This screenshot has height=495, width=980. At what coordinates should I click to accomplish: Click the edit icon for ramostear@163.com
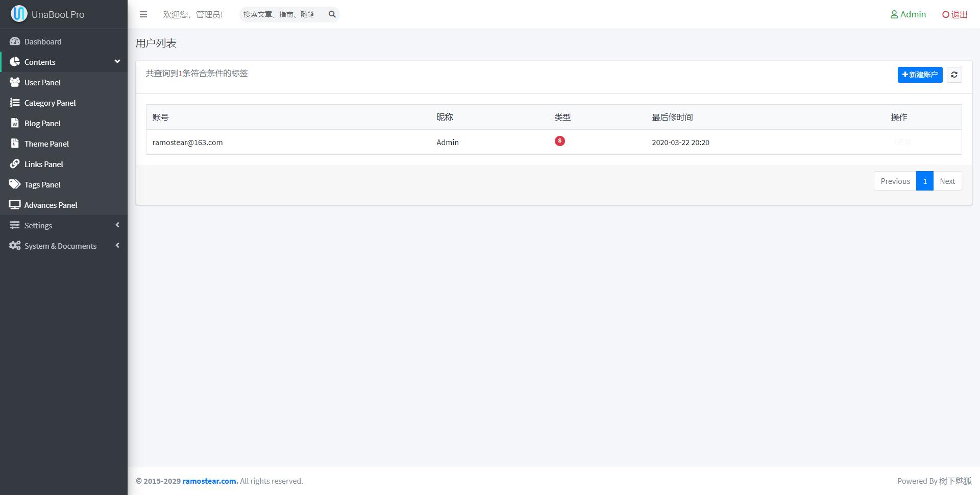[x=898, y=142]
